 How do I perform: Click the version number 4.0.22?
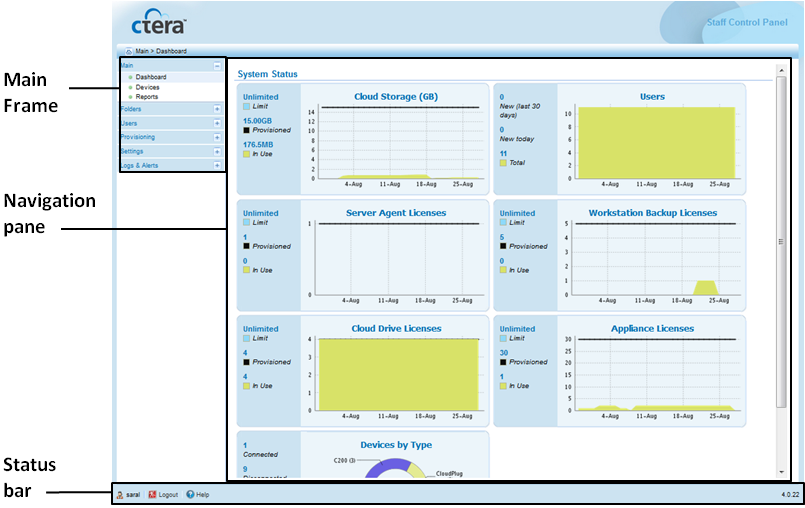pos(790,495)
